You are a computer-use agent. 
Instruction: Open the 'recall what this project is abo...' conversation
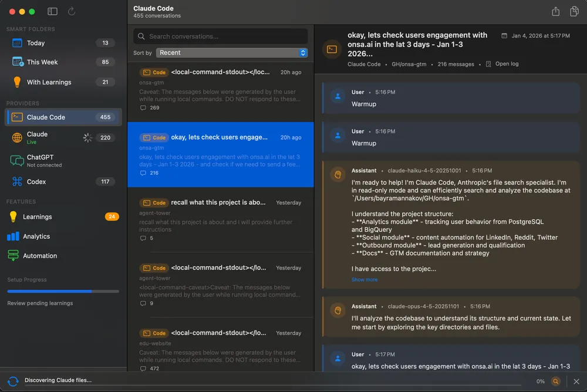coord(221,220)
